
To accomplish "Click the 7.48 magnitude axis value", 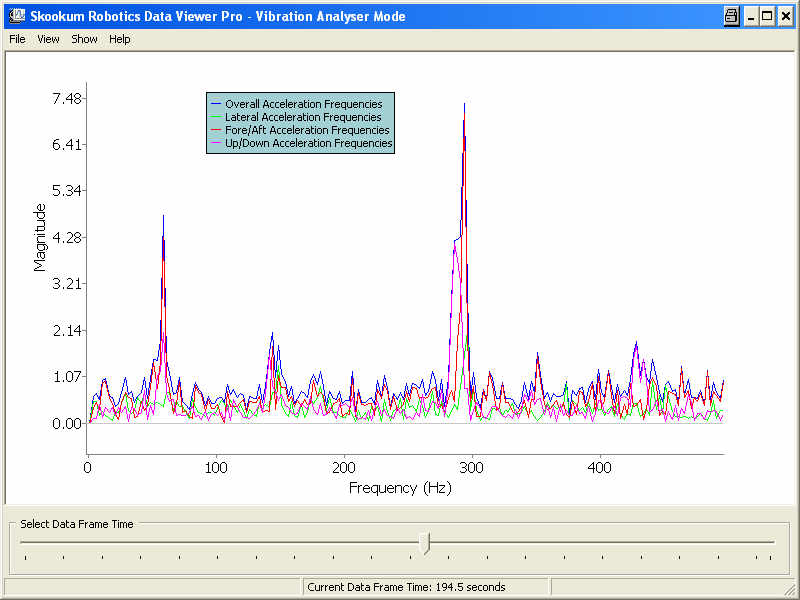I will click(67, 98).
